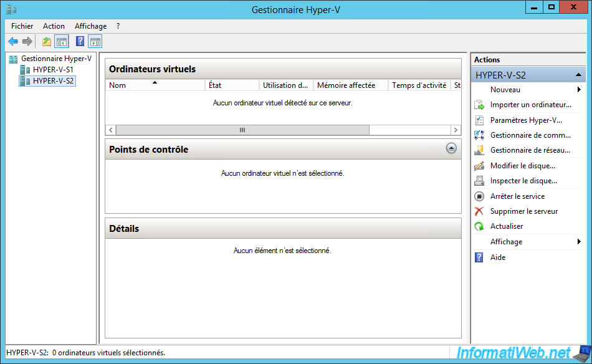Click Importer un ordinateur... action
This screenshot has height=364, width=592.
530,105
